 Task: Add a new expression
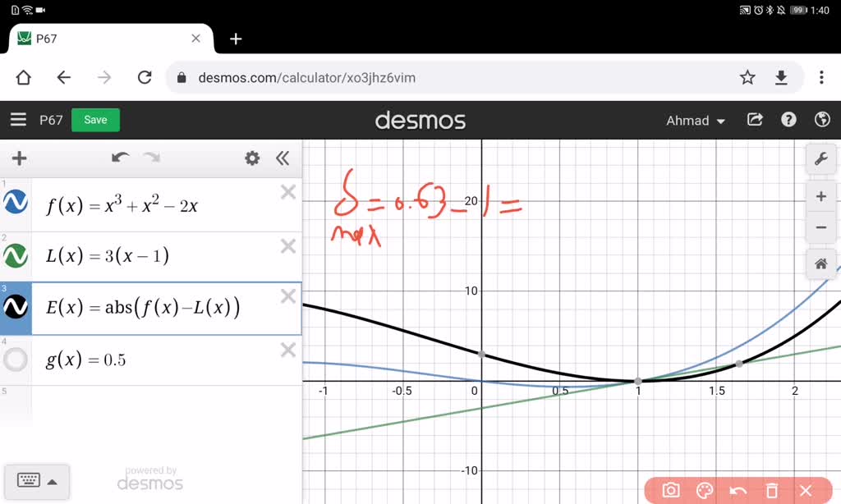tap(19, 158)
